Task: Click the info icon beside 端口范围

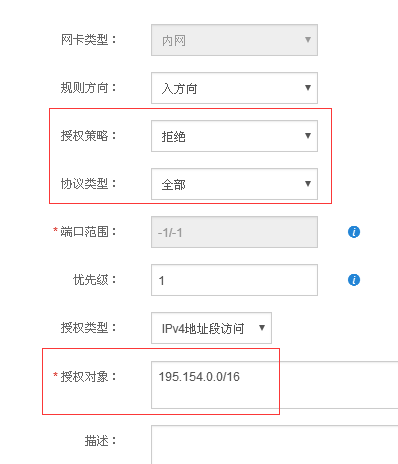Action: click(354, 232)
